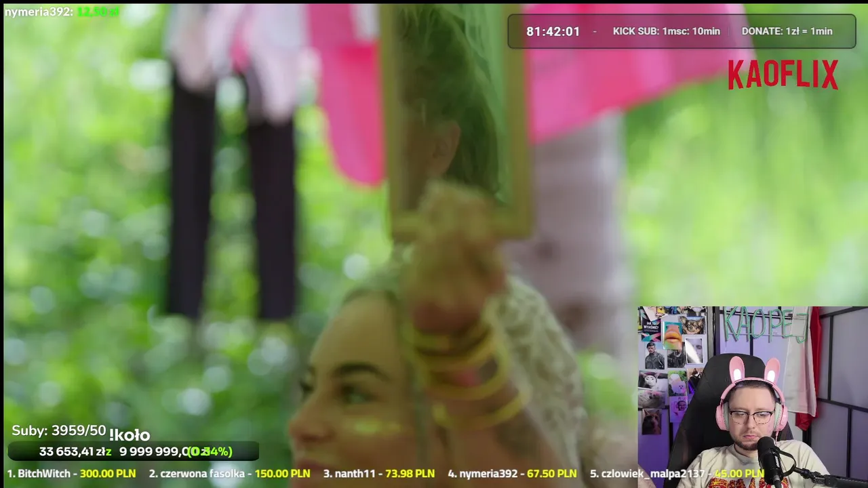Click top donor '1. BitchWitch - 300.00 PLN'

(x=71, y=474)
